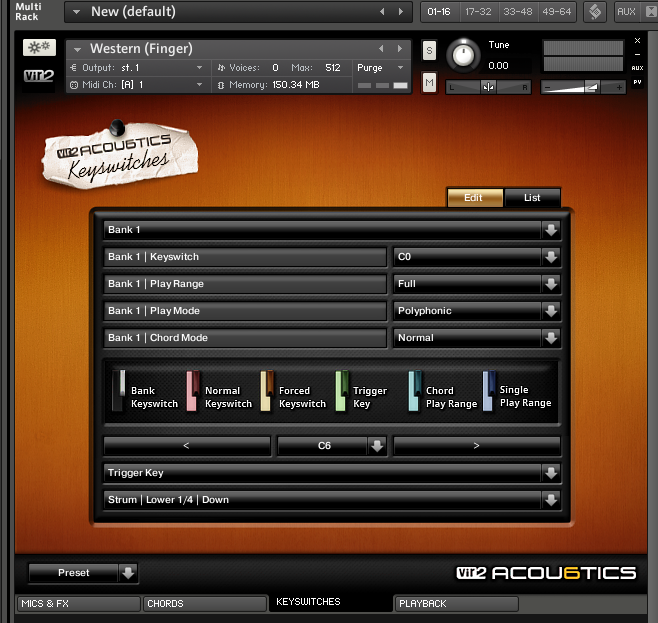
Task: Open the Preset dropdown menu
Action: (x=128, y=573)
